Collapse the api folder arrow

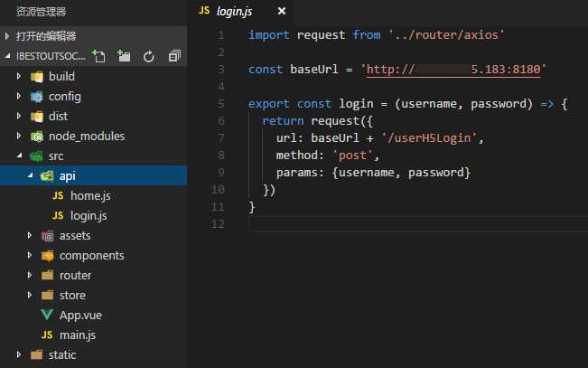click(x=31, y=175)
